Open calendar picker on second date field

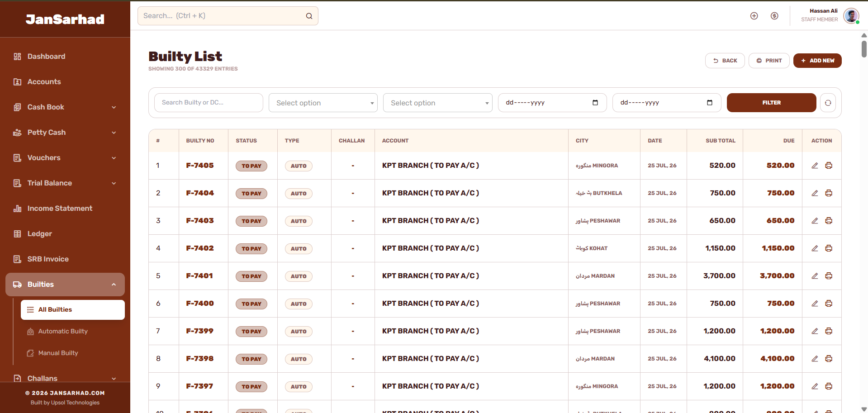pyautogui.click(x=710, y=103)
